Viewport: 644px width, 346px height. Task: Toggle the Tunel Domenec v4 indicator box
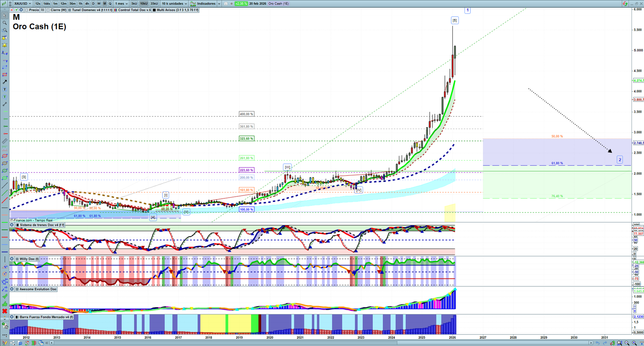coord(70,10)
